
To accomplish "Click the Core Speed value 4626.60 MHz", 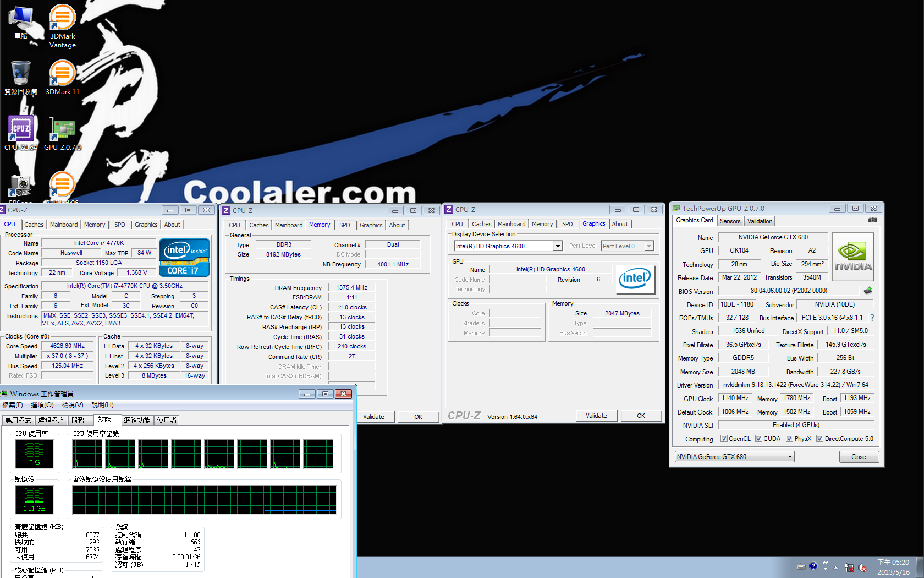I will pos(67,346).
